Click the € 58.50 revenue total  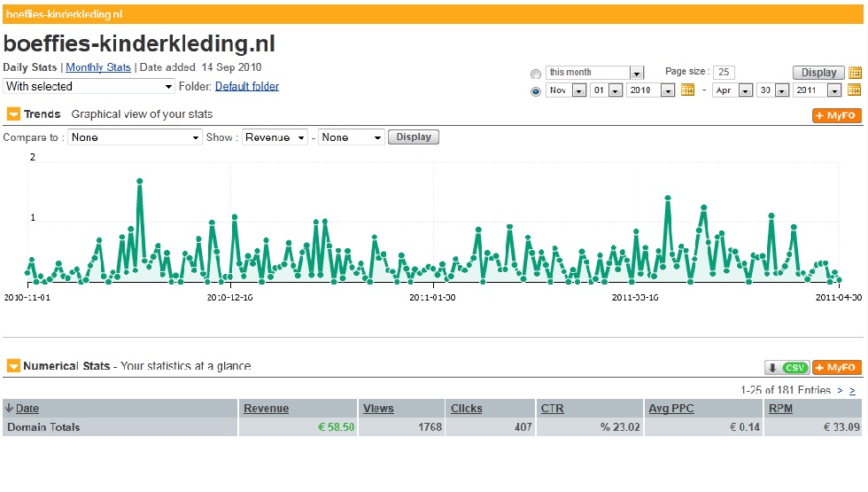[336, 427]
